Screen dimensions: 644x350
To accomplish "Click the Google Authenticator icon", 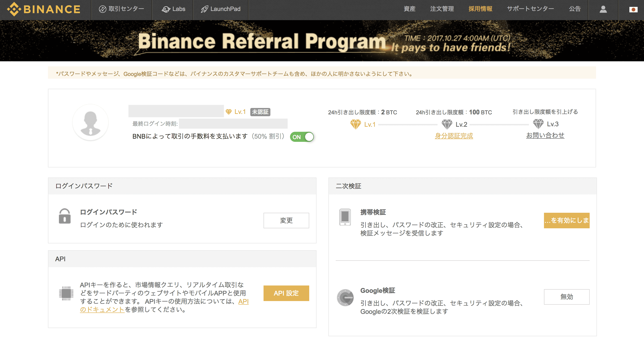I will (345, 298).
